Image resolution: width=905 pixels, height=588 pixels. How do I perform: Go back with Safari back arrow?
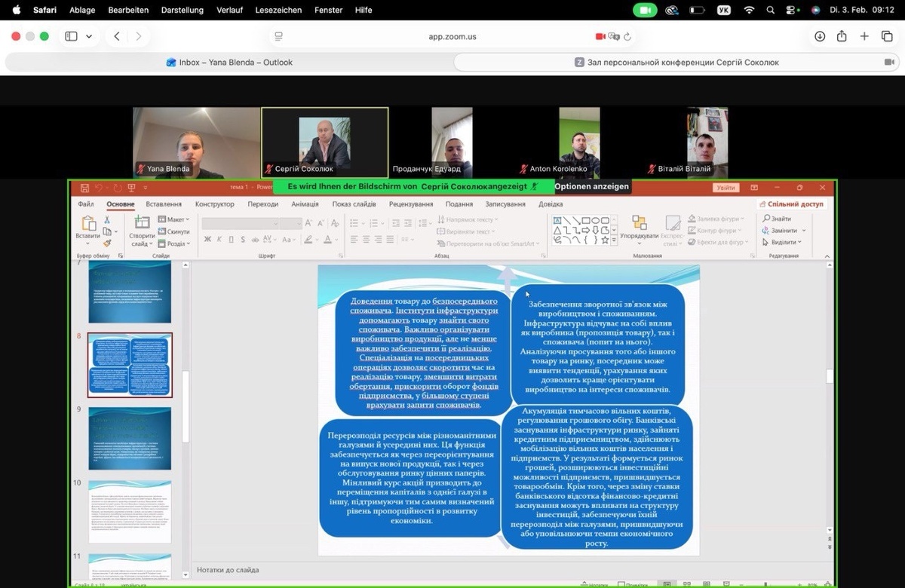117,36
